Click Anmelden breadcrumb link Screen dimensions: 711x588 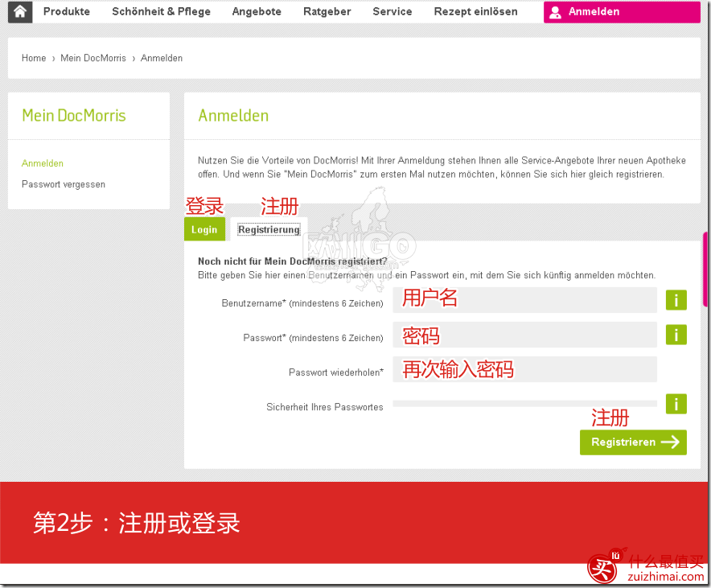click(x=162, y=58)
